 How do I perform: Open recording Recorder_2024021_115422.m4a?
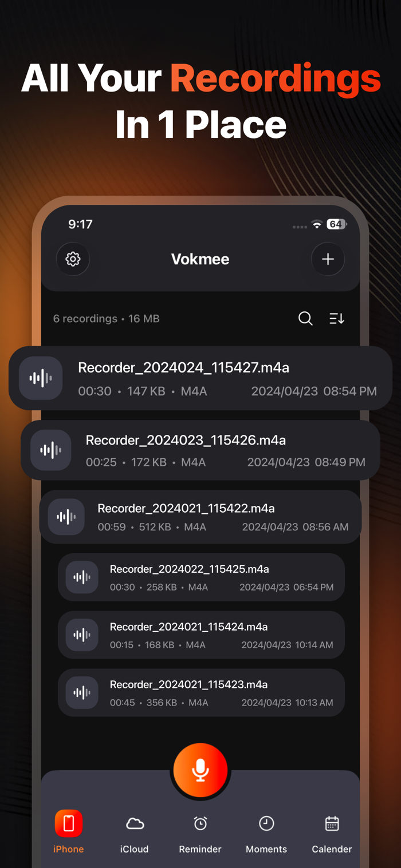tap(200, 517)
